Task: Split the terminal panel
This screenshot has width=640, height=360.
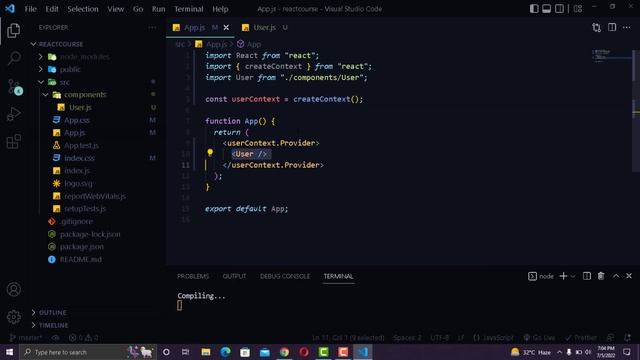Action: click(x=587, y=276)
